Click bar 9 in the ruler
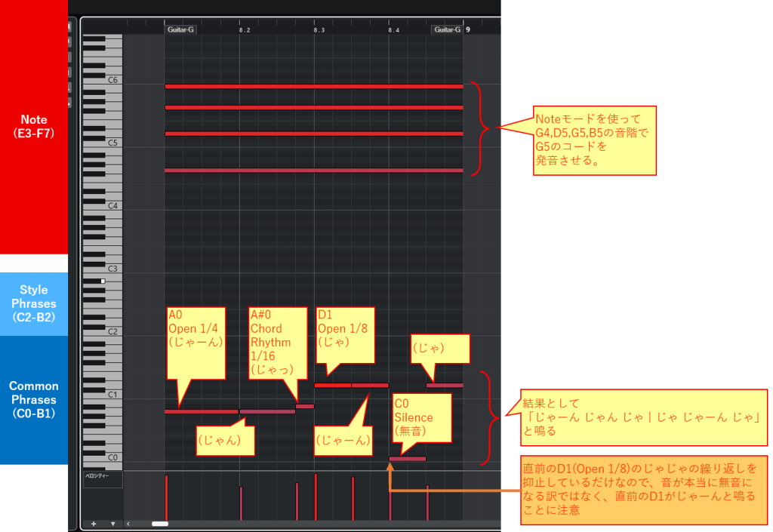Image resolution: width=773 pixels, height=532 pixels. (x=467, y=30)
